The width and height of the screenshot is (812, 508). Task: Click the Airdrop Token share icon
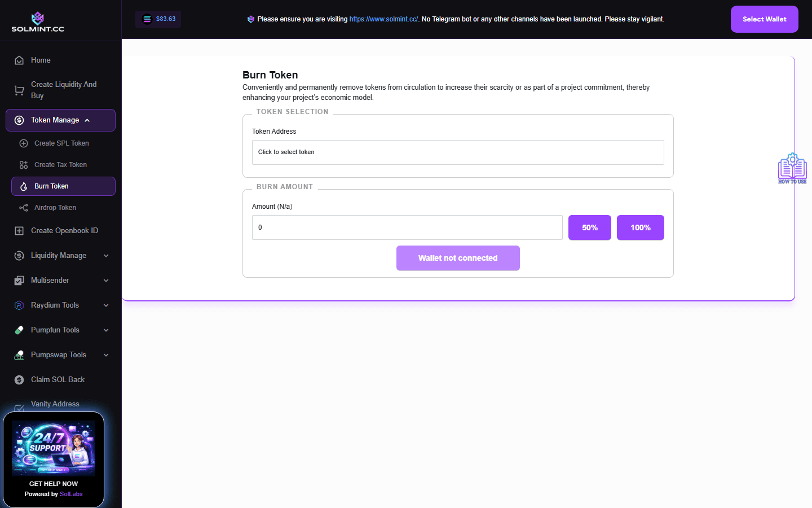coord(24,207)
